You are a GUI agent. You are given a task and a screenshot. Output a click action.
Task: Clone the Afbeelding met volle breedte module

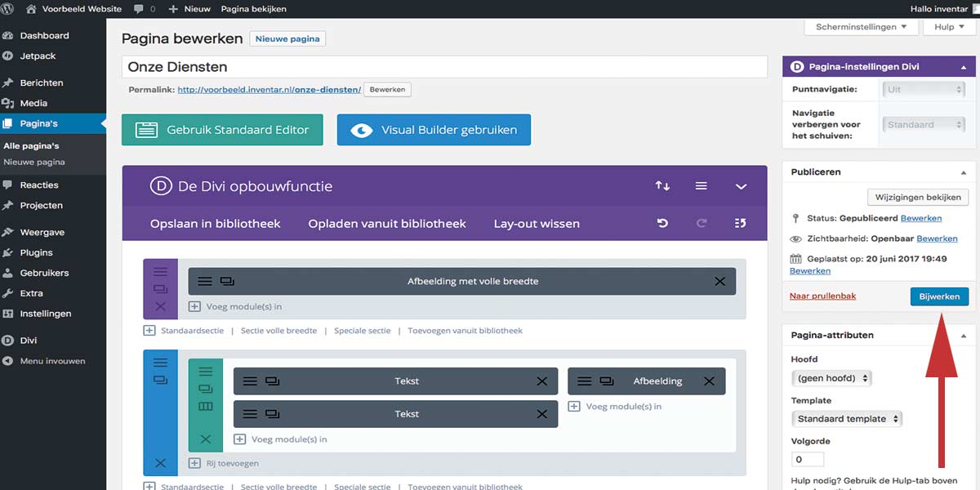(x=227, y=282)
